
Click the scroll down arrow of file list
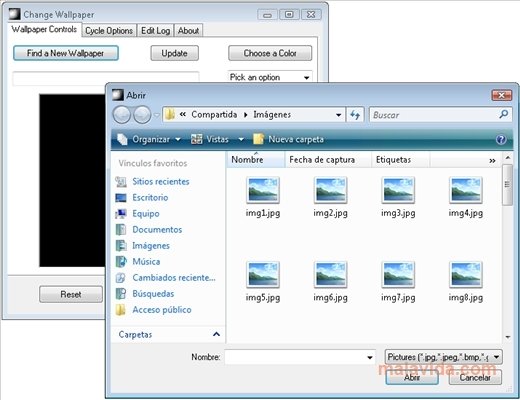tap(508, 337)
